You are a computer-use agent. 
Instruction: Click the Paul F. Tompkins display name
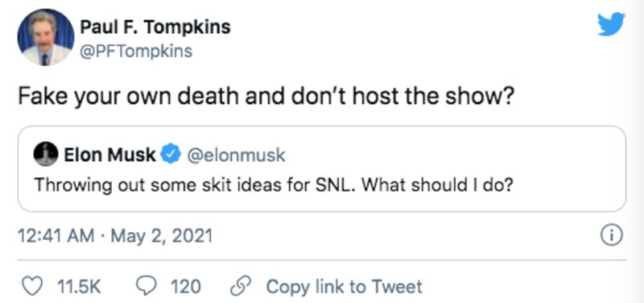tap(155, 27)
